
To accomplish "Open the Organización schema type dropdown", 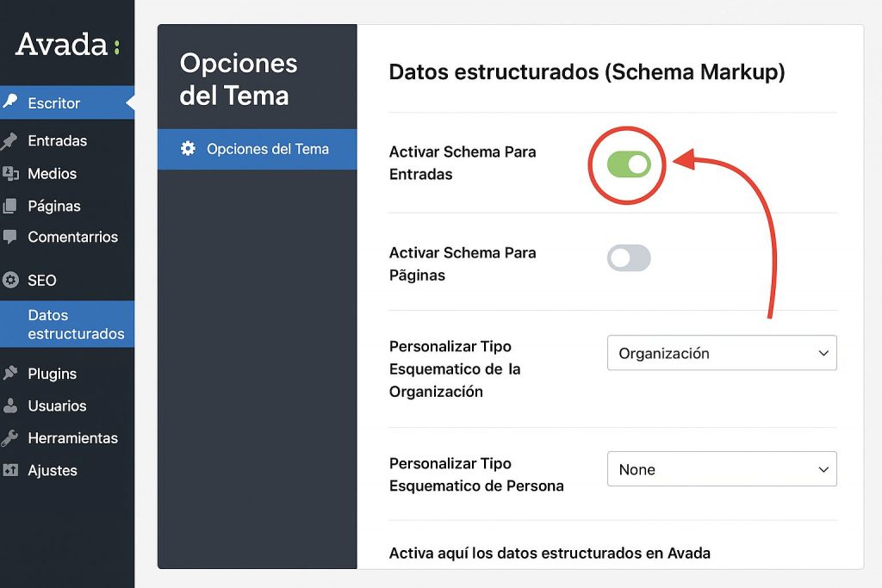I will [722, 353].
